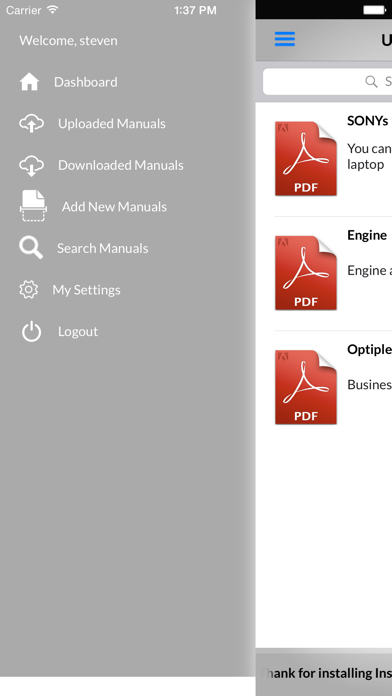This screenshot has height=696, width=392.
Task: Tap the Wi-Fi status icon
Action: [x=52, y=9]
